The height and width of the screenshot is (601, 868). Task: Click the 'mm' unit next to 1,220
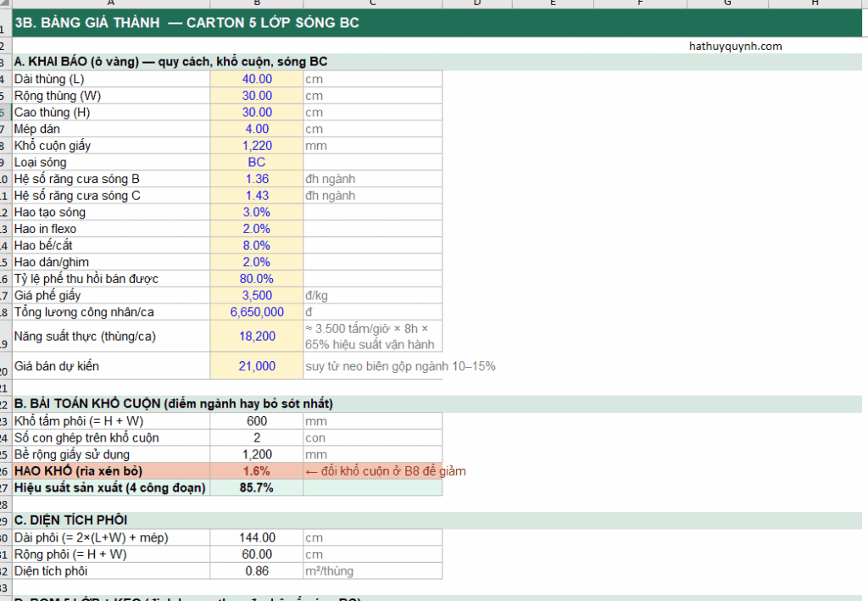tap(373, 146)
